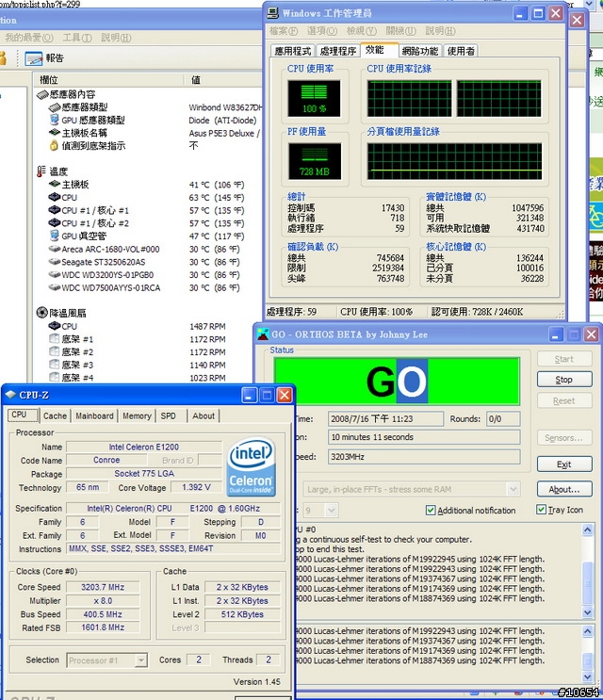Click the Reset button in ORTHOS
The width and height of the screenshot is (603, 700).
pos(564,401)
